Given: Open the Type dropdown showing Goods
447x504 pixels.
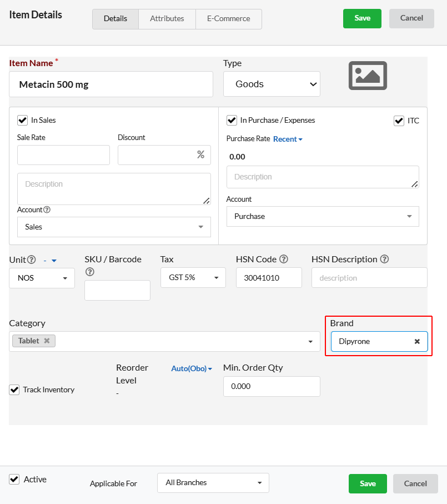Looking at the screenshot, I should point(272,84).
